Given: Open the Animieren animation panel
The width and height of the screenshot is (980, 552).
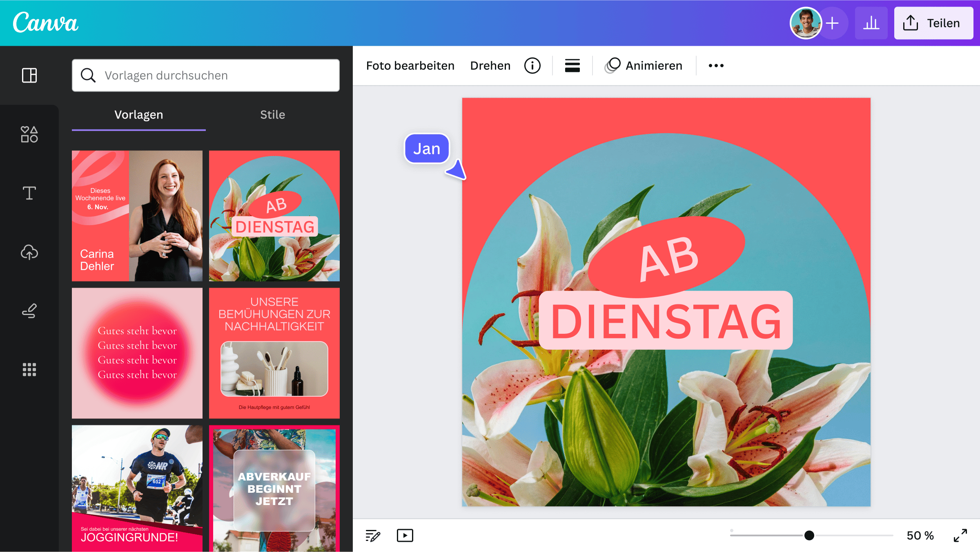Looking at the screenshot, I should 644,65.
